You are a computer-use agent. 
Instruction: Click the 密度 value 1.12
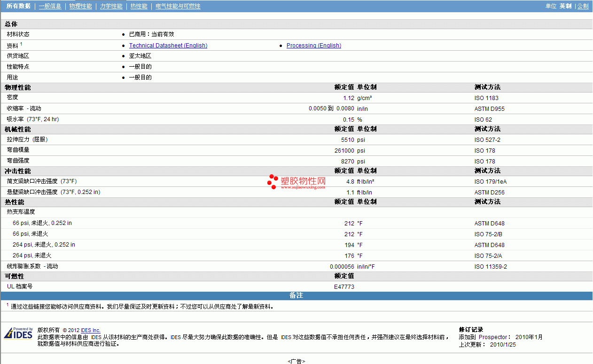tap(349, 98)
